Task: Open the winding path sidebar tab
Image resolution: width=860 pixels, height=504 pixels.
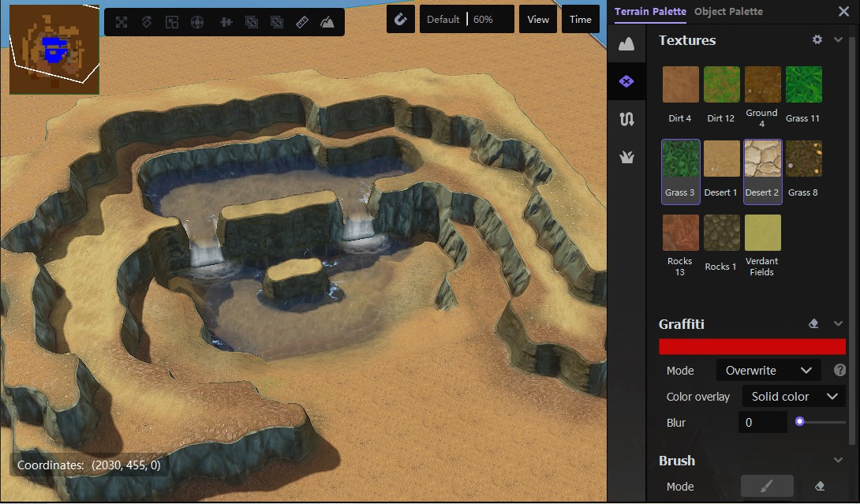Action: click(626, 119)
